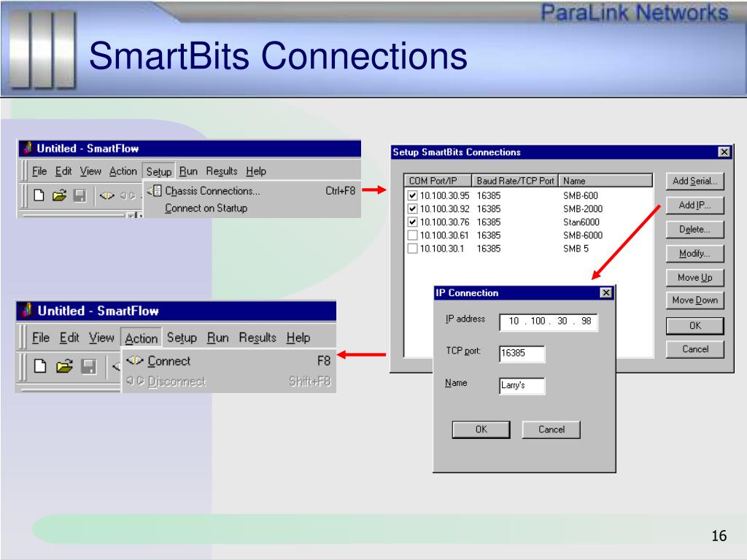747x560 pixels.
Task: Uncheck the 10.100.30.95 SMB-600 connection
Action: [413, 195]
